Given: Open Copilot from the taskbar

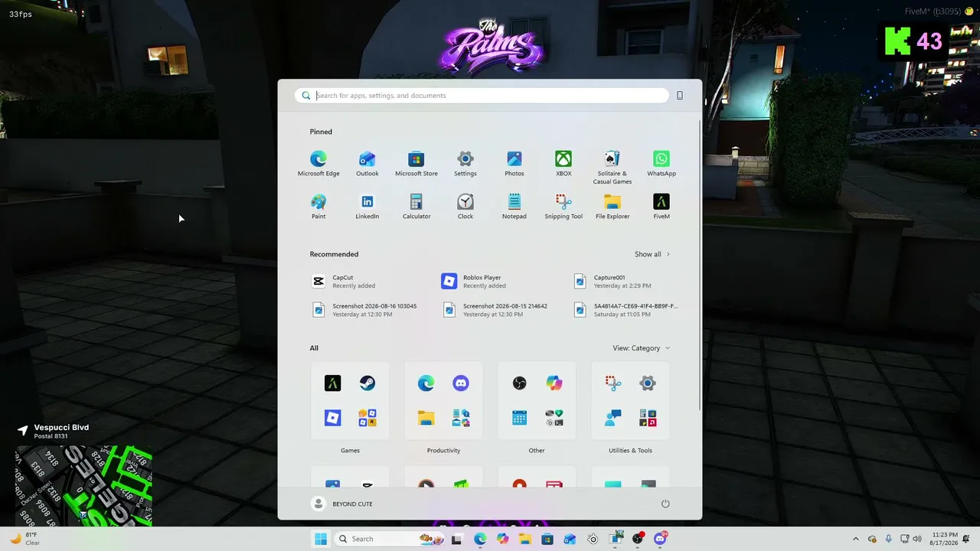Looking at the screenshot, I should pyautogui.click(x=502, y=539).
